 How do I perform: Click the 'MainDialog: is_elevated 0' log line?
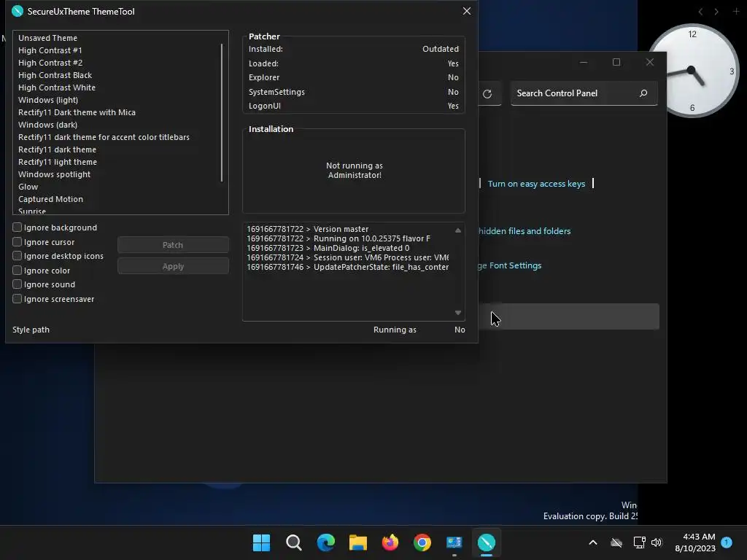(328, 248)
